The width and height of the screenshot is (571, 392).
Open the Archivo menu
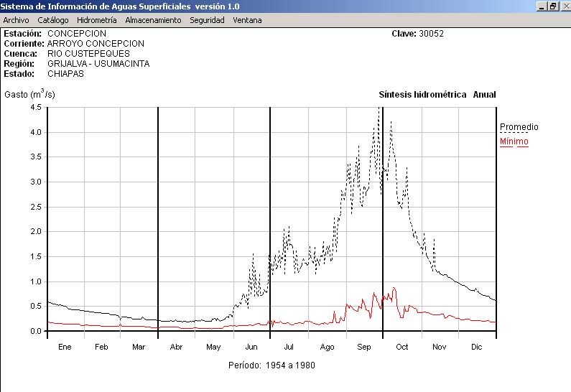click(16, 20)
